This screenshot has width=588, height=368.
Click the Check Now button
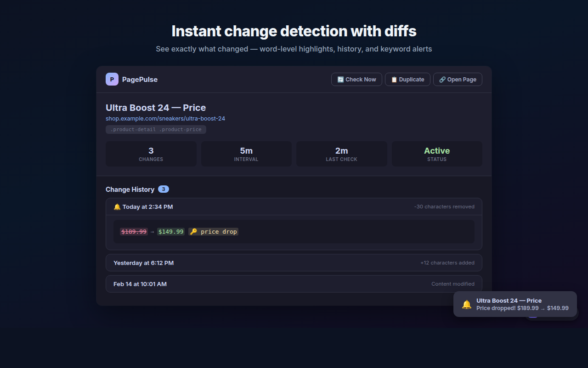point(356,79)
